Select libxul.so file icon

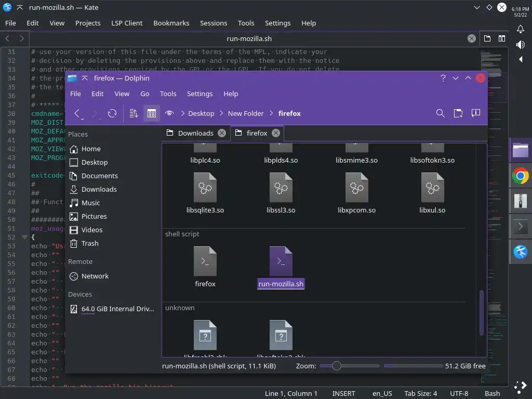[x=432, y=187]
